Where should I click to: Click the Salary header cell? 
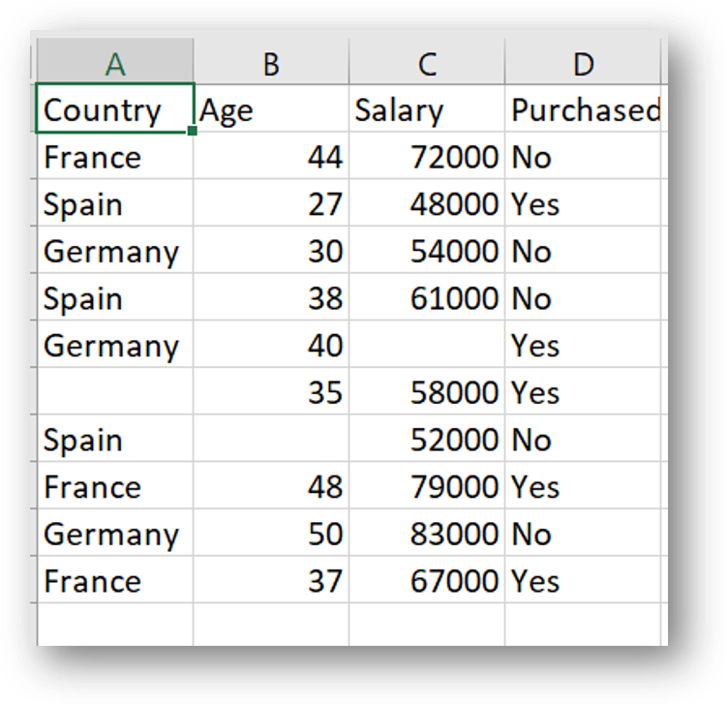tap(427, 108)
